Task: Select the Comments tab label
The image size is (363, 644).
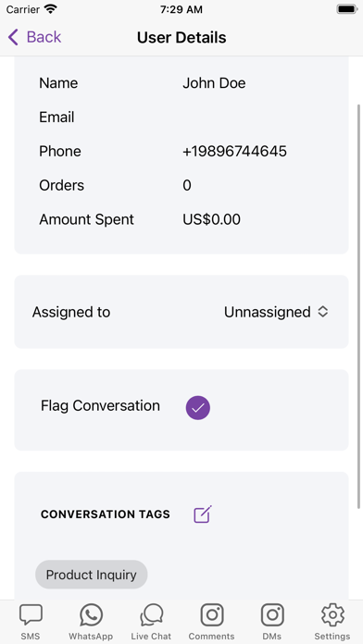Action: pos(212,637)
